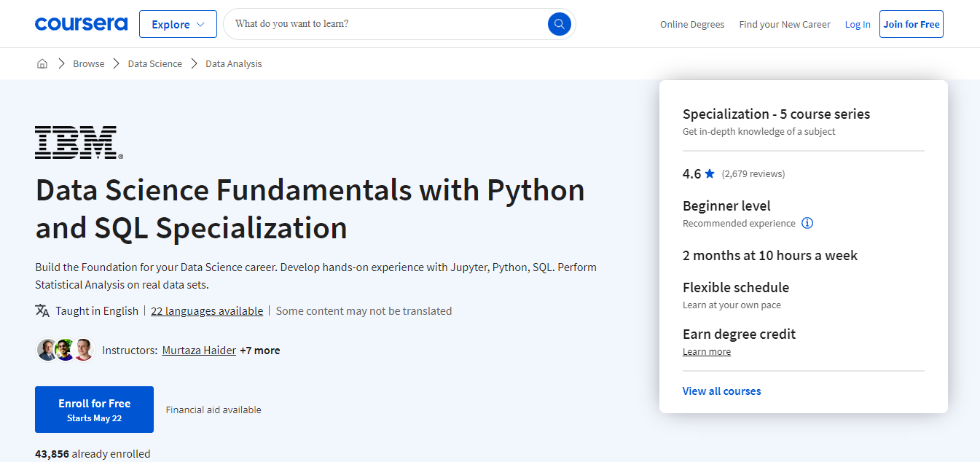Screen dimensions: 980x462
Task: Click the instructor avatars group
Action: pyautogui.click(x=65, y=351)
